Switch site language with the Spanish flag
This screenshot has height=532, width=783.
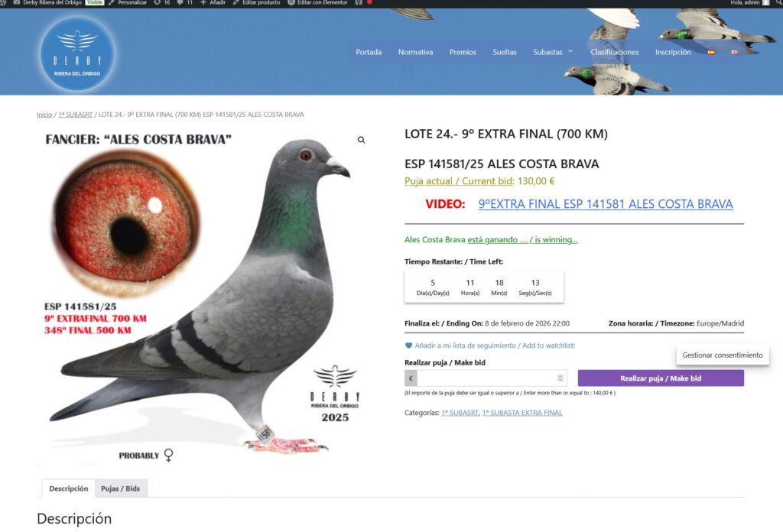pos(711,52)
